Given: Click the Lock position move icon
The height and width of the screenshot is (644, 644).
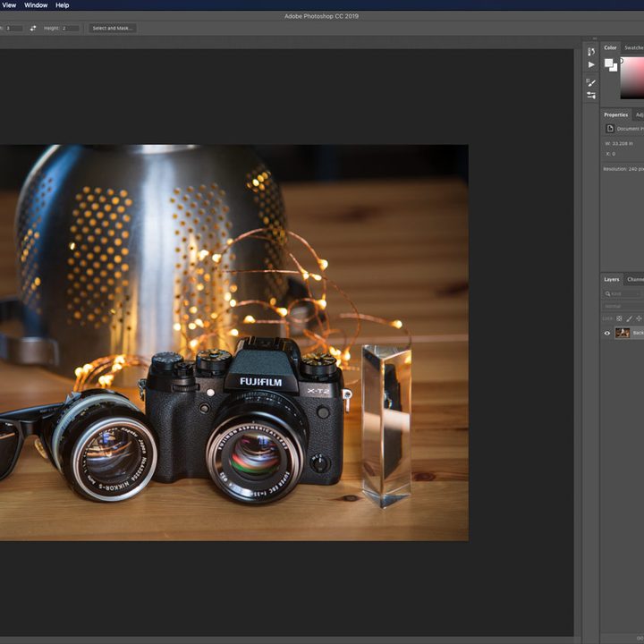Looking at the screenshot, I should [x=639, y=318].
